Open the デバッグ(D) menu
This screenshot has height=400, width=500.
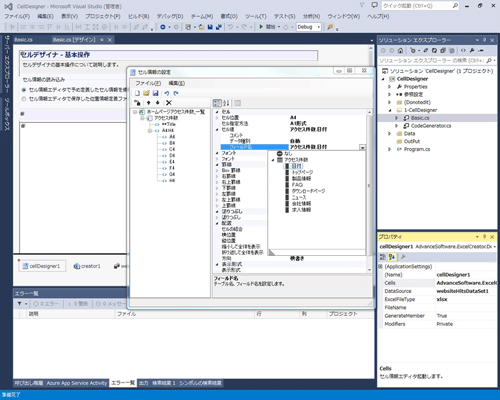coord(170,16)
